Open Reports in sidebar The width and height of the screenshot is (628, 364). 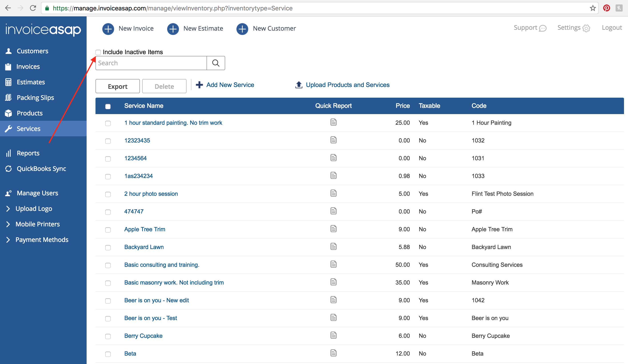[28, 153]
